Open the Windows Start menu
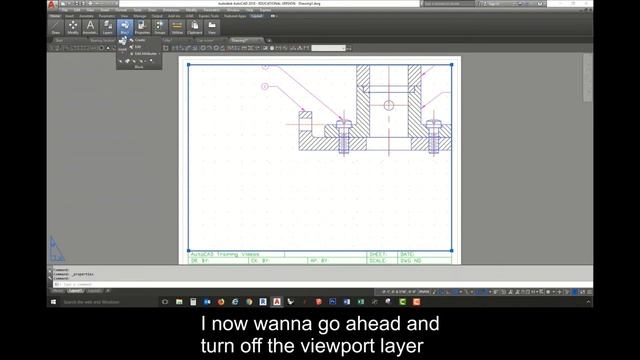The height and width of the screenshot is (360, 640). (53, 302)
